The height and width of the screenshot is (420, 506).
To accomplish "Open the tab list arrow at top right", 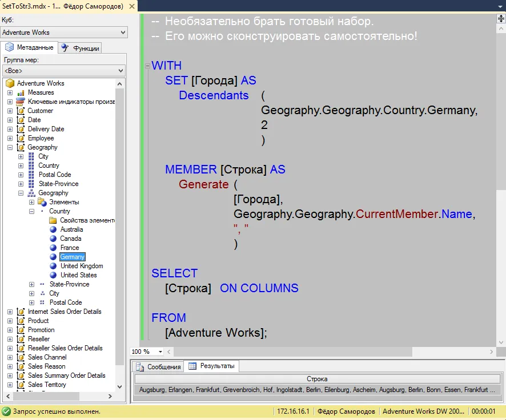I will [500, 7].
